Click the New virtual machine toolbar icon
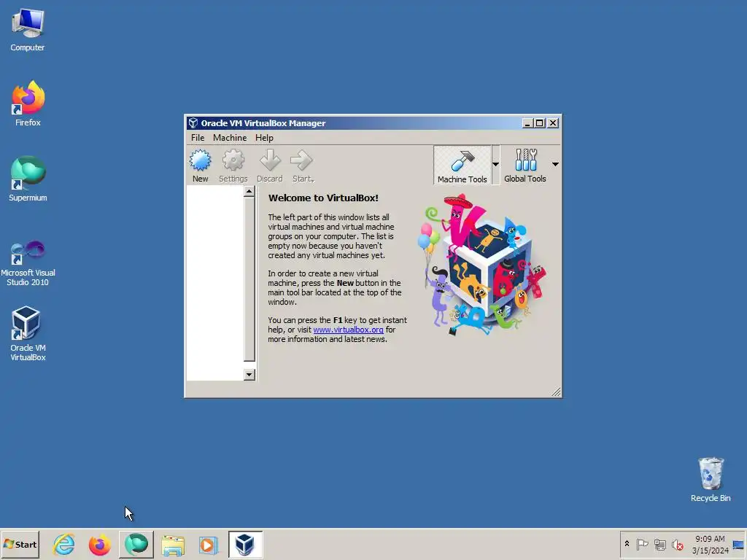 coord(200,166)
